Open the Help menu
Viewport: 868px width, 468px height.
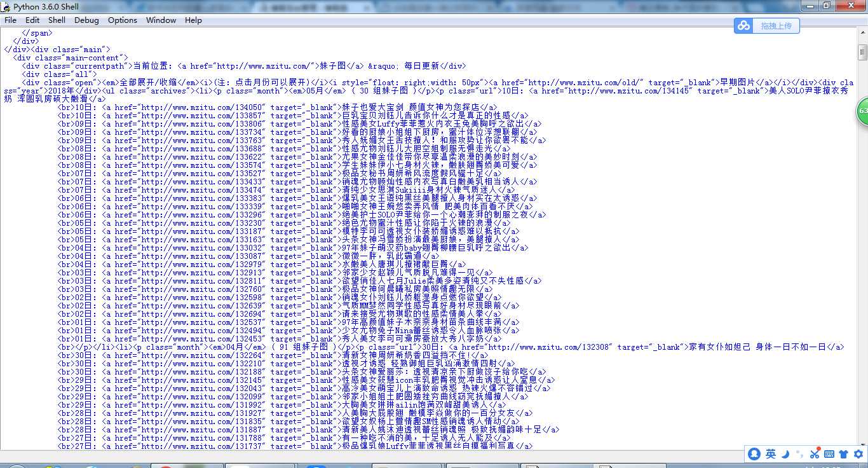tap(193, 20)
